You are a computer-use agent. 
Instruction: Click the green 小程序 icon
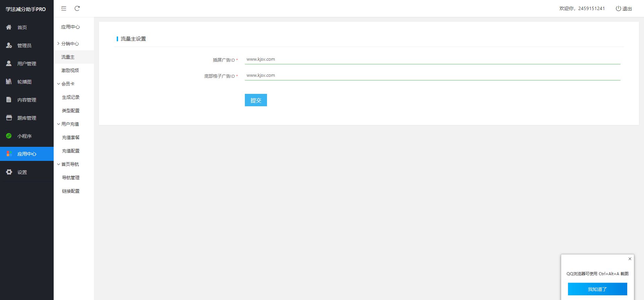9,136
